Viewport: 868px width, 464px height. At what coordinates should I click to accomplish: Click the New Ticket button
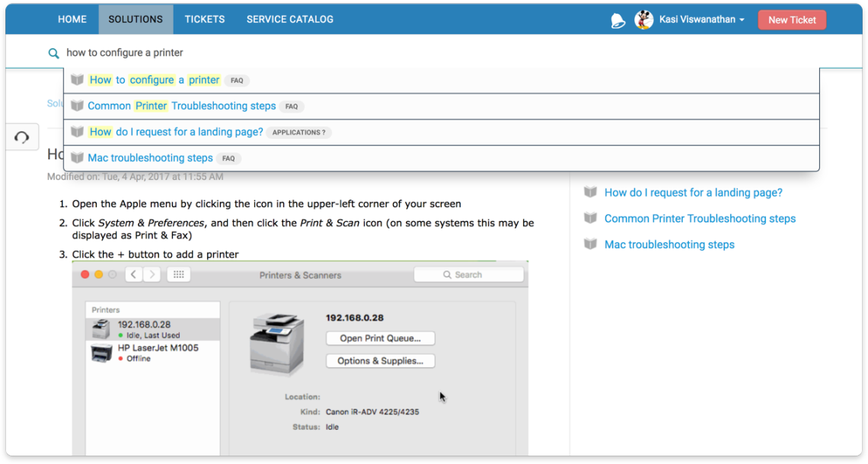[x=792, y=19]
